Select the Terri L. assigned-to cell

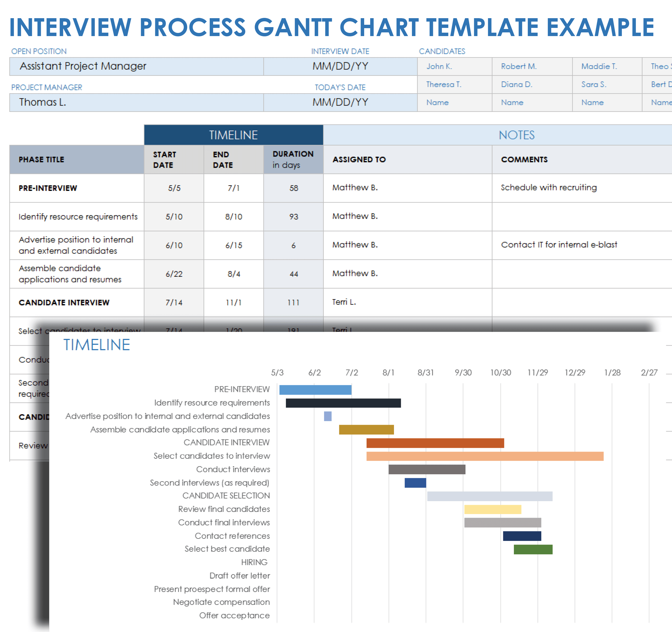click(407, 302)
